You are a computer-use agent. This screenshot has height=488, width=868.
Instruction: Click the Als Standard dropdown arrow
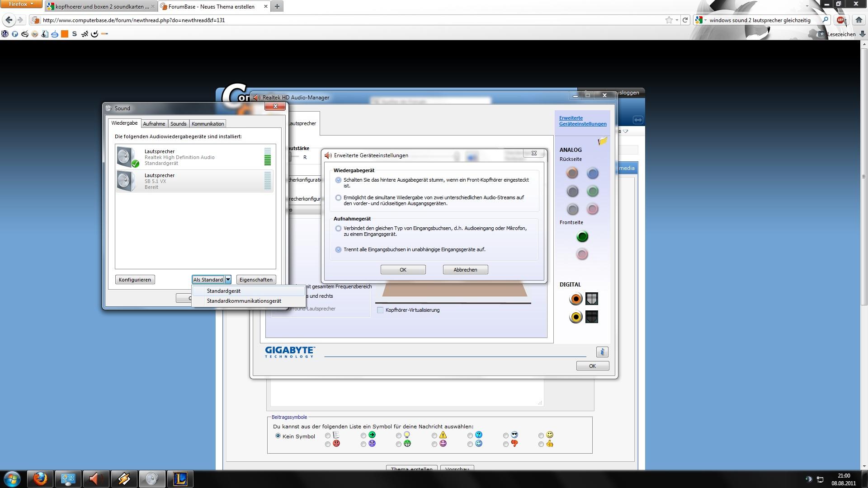tap(228, 280)
